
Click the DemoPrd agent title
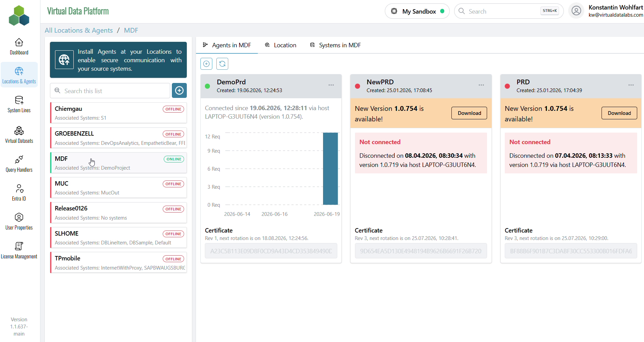(231, 82)
